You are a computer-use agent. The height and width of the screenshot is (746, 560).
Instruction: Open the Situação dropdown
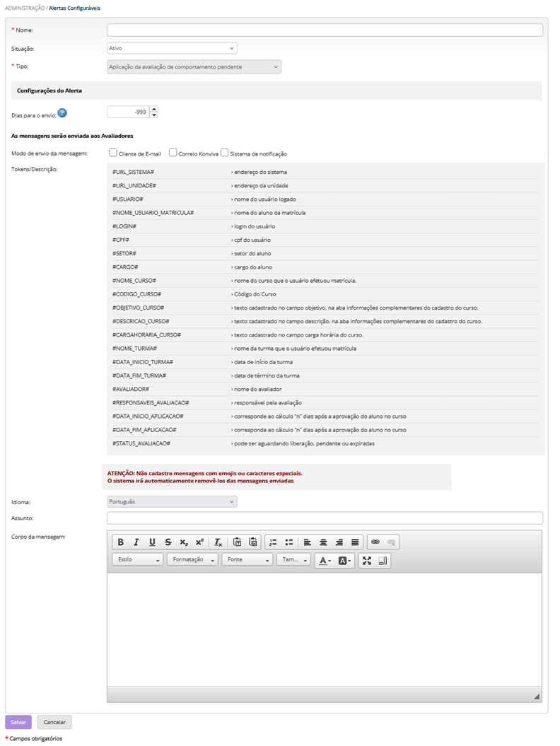(x=172, y=48)
